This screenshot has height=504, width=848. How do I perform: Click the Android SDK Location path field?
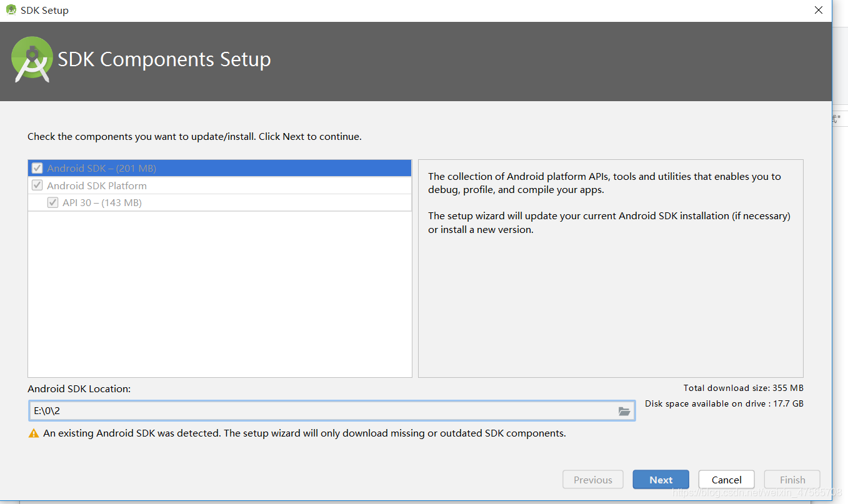[x=332, y=411]
